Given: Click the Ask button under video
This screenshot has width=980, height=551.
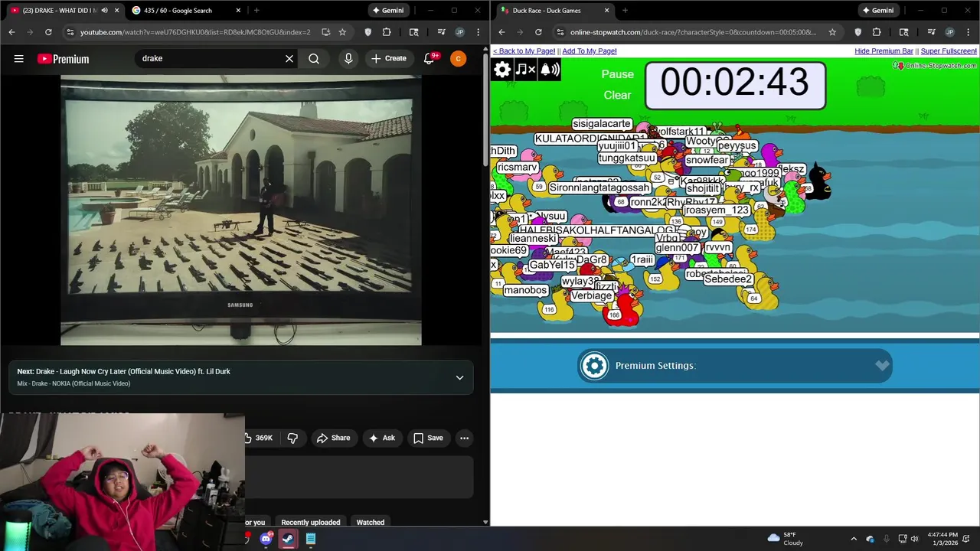Looking at the screenshot, I should (382, 438).
